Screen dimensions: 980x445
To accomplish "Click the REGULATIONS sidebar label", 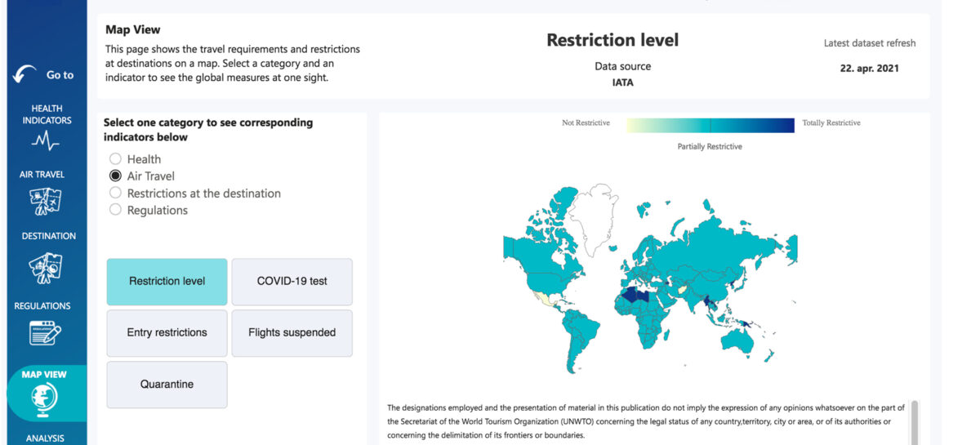I will (42, 306).
